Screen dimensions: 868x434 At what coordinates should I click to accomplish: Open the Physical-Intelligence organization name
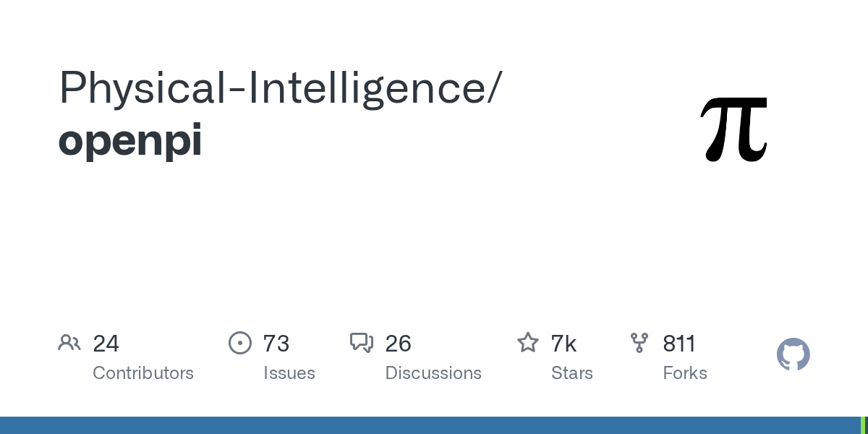[x=279, y=89]
